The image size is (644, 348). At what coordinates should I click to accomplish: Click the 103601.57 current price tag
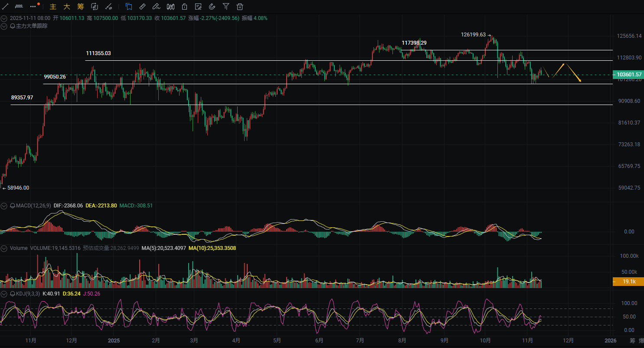coord(628,75)
